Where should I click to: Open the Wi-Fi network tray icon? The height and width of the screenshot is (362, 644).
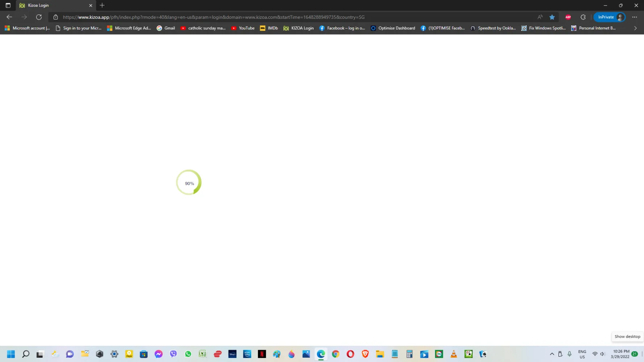pyautogui.click(x=595, y=354)
